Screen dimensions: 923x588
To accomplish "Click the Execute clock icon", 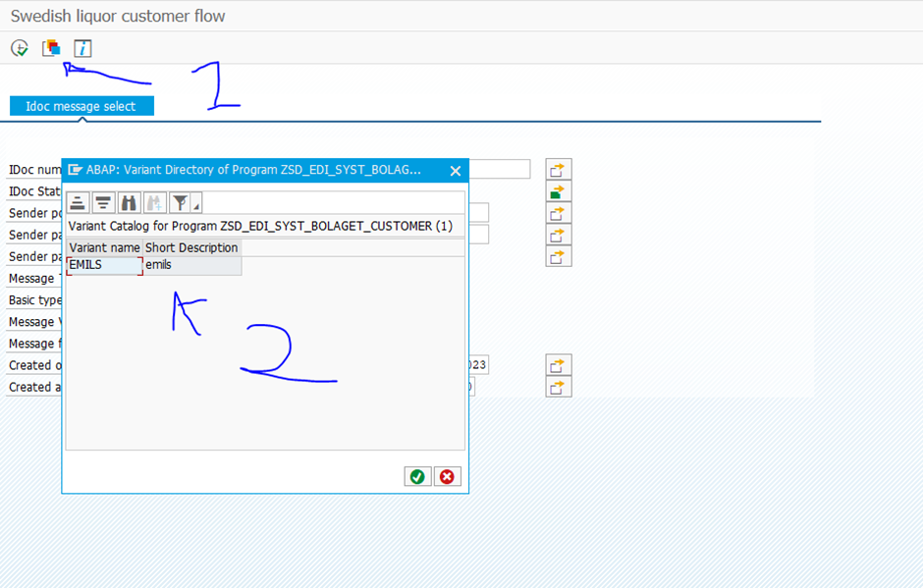I will pos(20,48).
